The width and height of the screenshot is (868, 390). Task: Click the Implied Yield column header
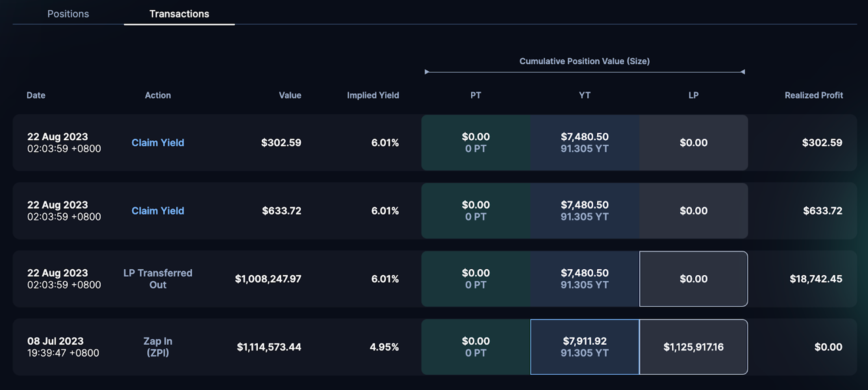point(372,95)
